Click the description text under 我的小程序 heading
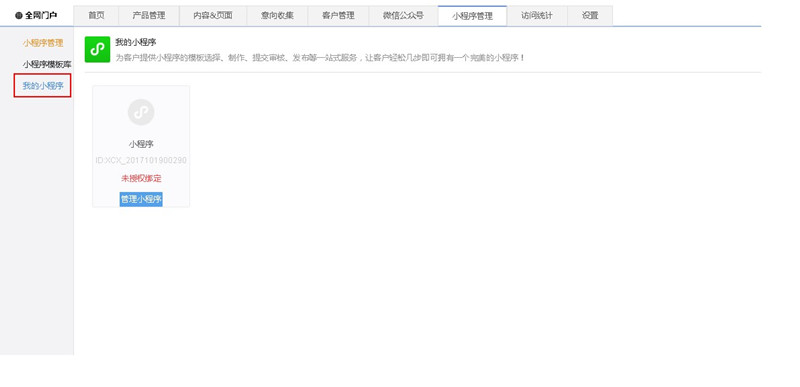This screenshot has width=800, height=387. (x=320, y=58)
